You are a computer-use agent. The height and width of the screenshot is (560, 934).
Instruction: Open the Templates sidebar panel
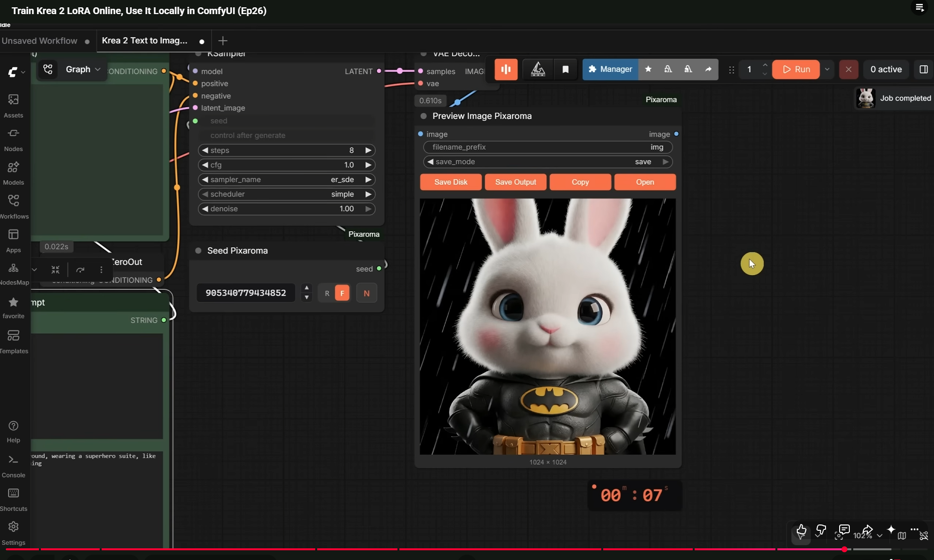tap(14, 342)
